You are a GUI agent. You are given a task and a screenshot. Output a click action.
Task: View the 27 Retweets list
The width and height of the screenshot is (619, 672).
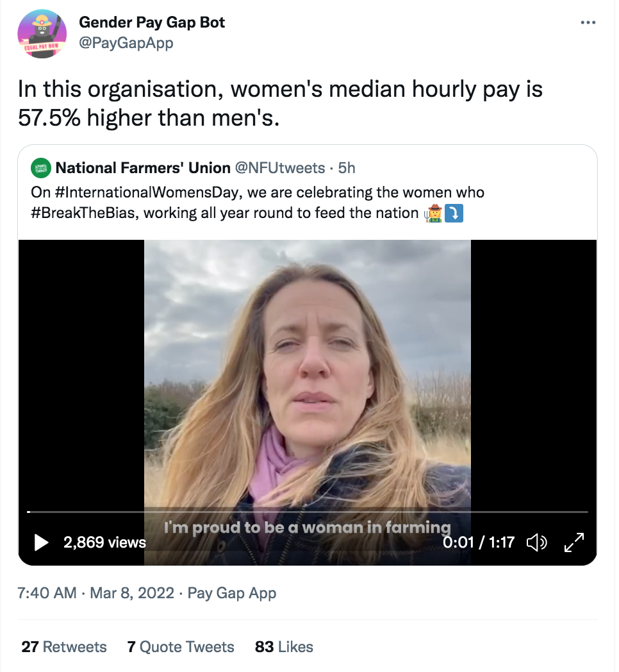coord(64,646)
